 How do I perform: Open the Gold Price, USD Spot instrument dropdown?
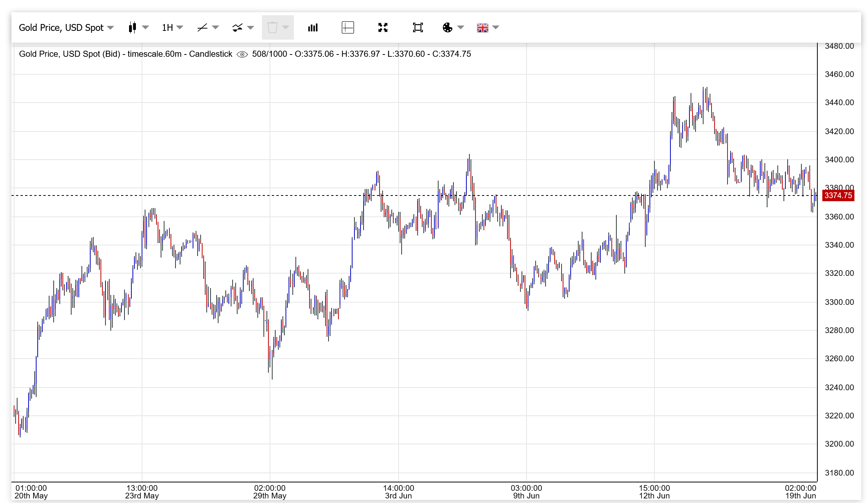(x=66, y=27)
